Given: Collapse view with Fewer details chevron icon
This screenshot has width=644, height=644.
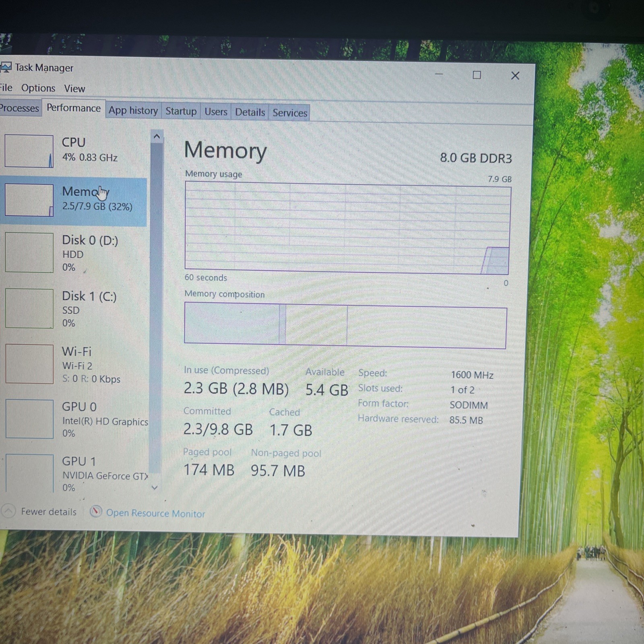Looking at the screenshot, I should click(x=8, y=511).
